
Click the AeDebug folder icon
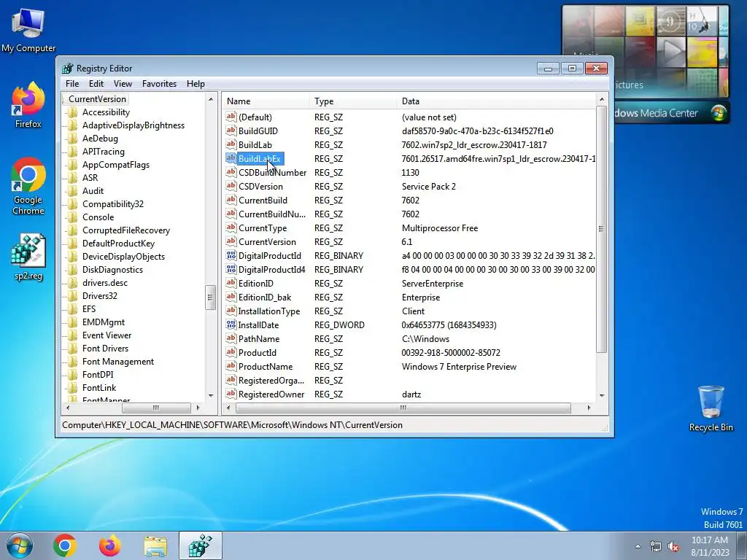tap(73, 139)
